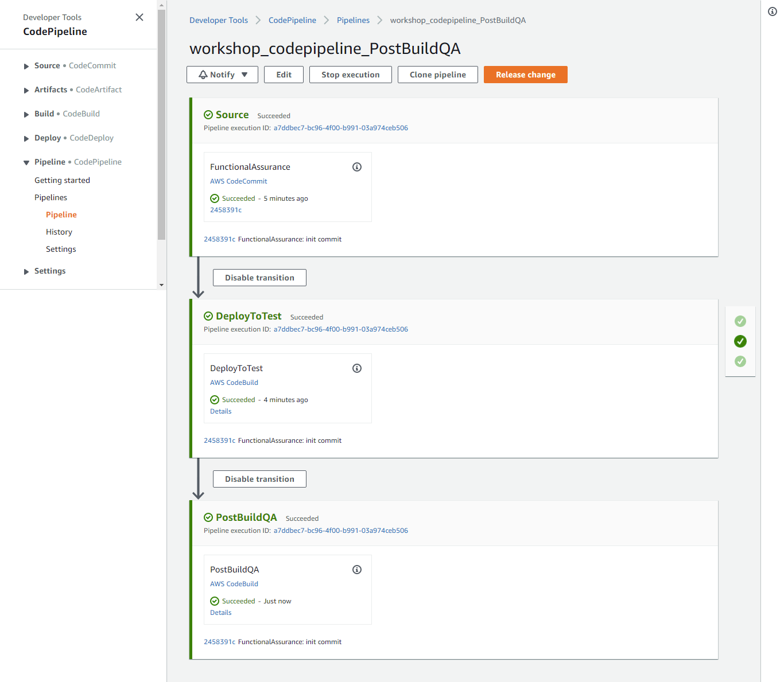Jump to DeployToTest stage via middle status dot
The height and width of the screenshot is (682, 784).
[740, 341]
